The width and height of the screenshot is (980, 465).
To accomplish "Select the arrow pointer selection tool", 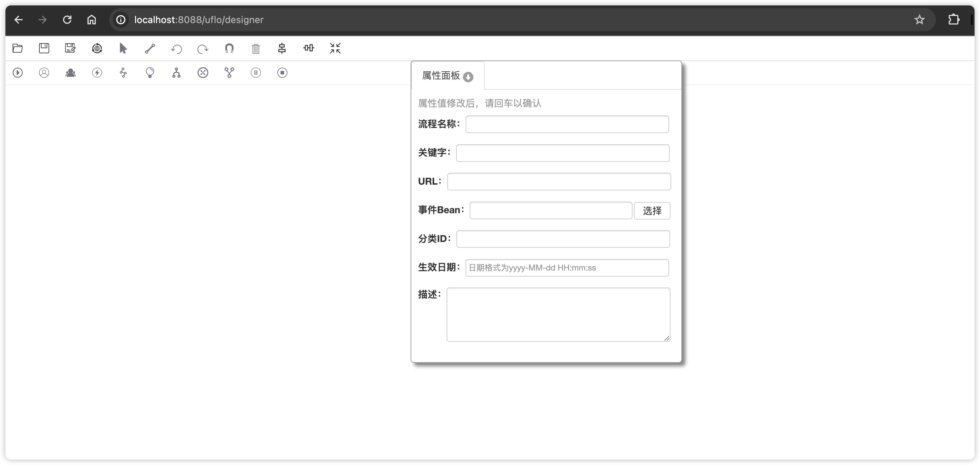I will (123, 48).
